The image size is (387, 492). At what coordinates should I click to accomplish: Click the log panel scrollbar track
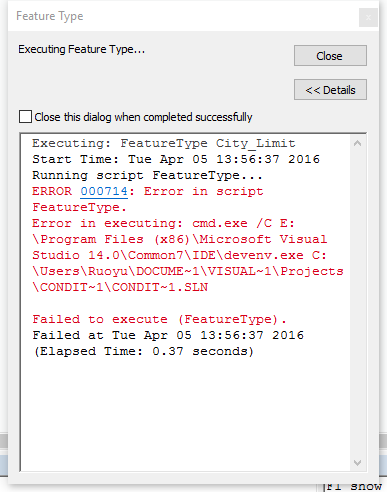pos(358,303)
